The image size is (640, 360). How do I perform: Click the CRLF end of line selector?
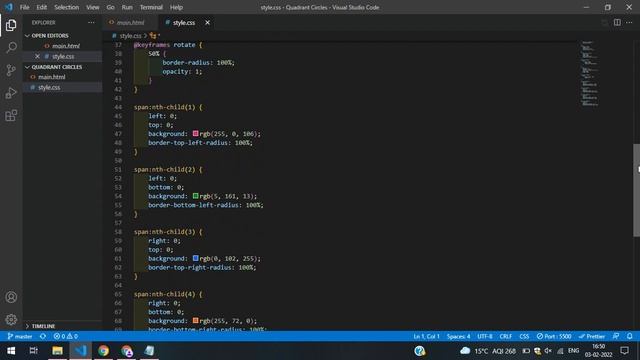(506, 336)
